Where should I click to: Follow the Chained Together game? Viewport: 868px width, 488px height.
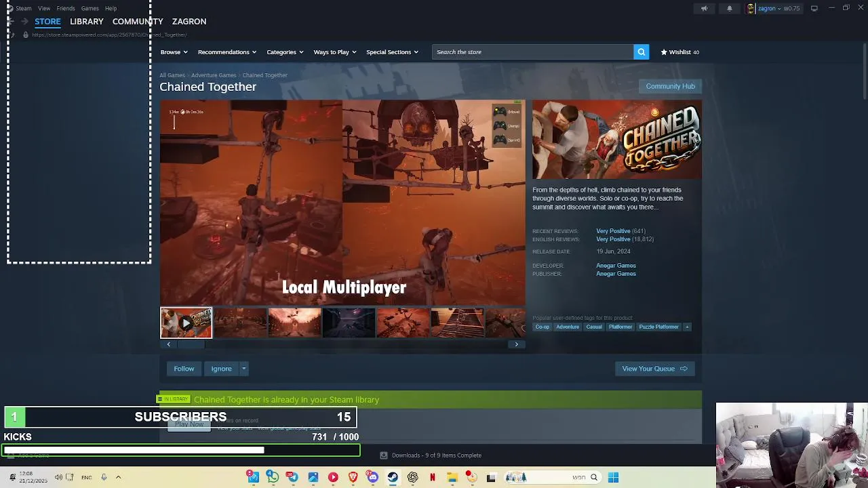click(x=184, y=369)
